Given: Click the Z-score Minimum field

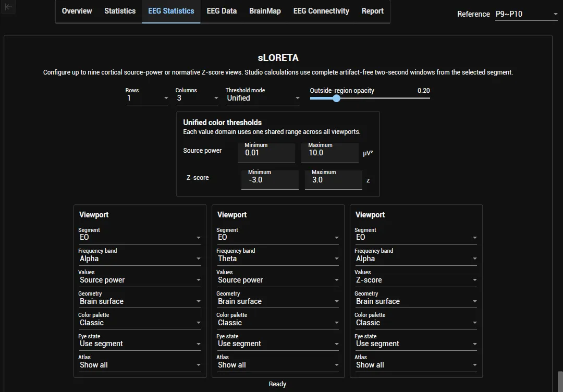Looking at the screenshot, I should pos(270,179).
